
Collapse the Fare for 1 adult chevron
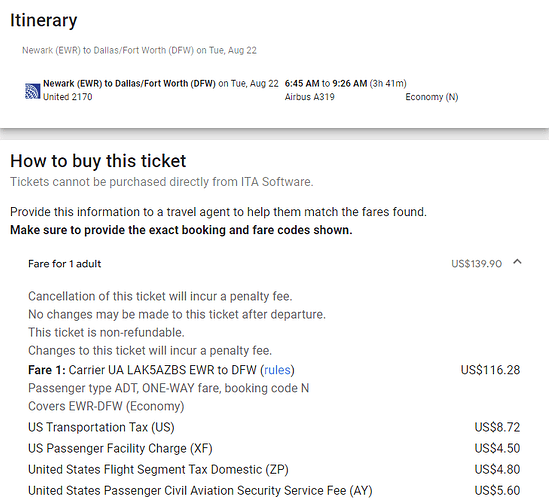point(517,262)
